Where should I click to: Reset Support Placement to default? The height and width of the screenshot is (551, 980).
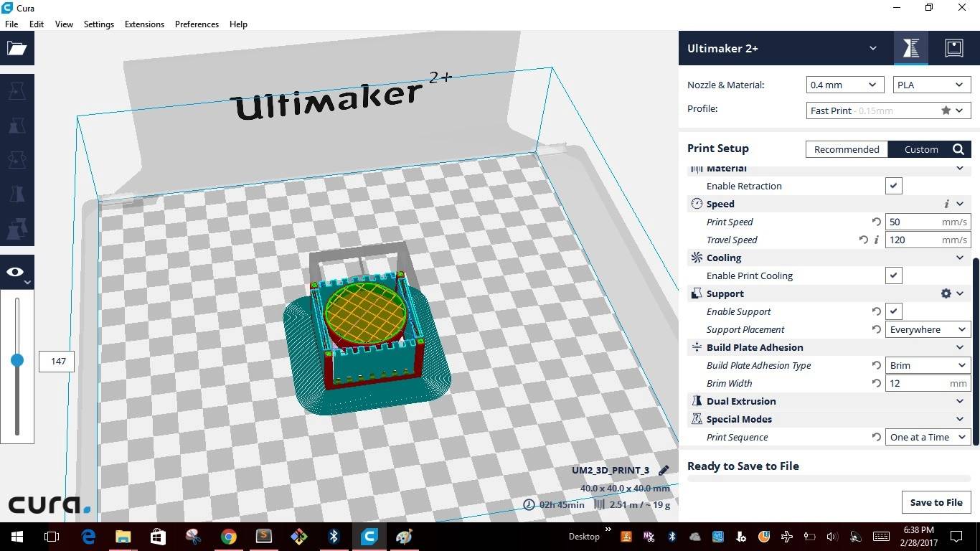[x=876, y=330]
